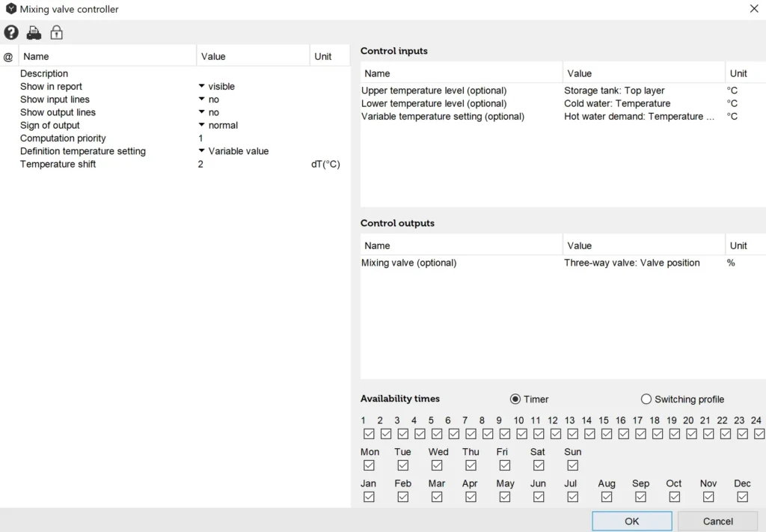Click the application logo in title bar
This screenshot has width=766, height=532.
tap(10, 9)
